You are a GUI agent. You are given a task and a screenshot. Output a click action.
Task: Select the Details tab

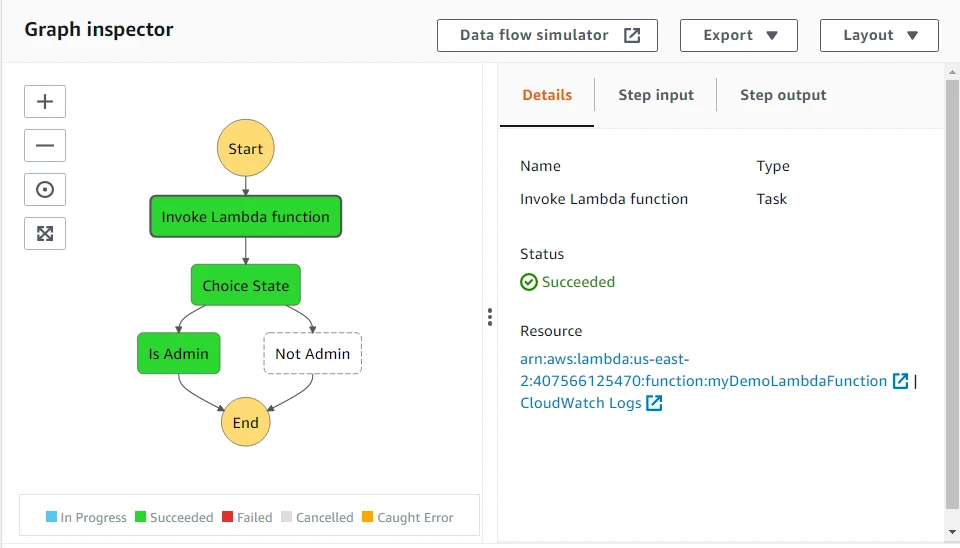547,95
